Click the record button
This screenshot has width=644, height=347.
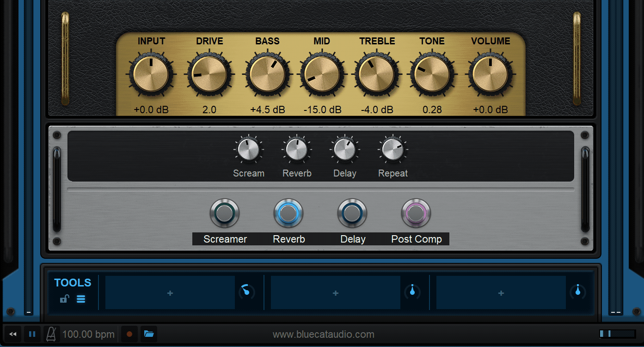pyautogui.click(x=129, y=334)
